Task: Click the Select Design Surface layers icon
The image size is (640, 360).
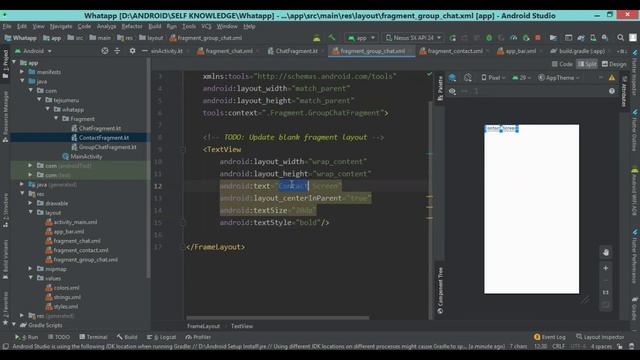Action: click(452, 78)
